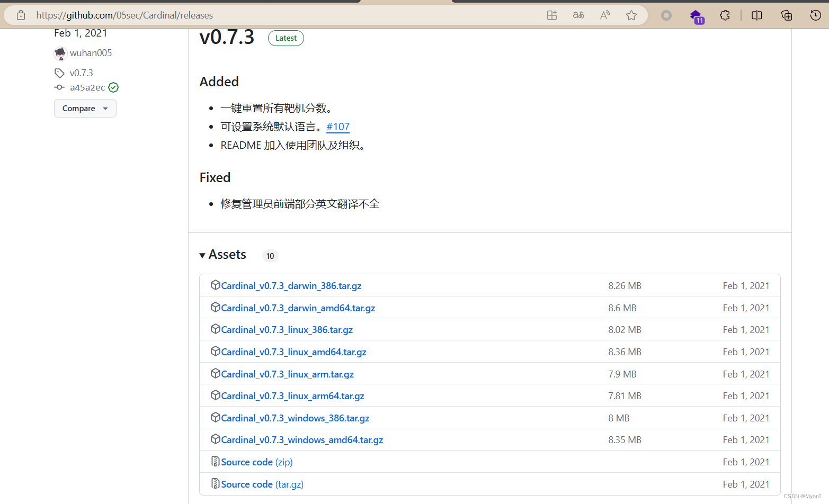
Task: Click the site information lock icon
Action: (21, 15)
